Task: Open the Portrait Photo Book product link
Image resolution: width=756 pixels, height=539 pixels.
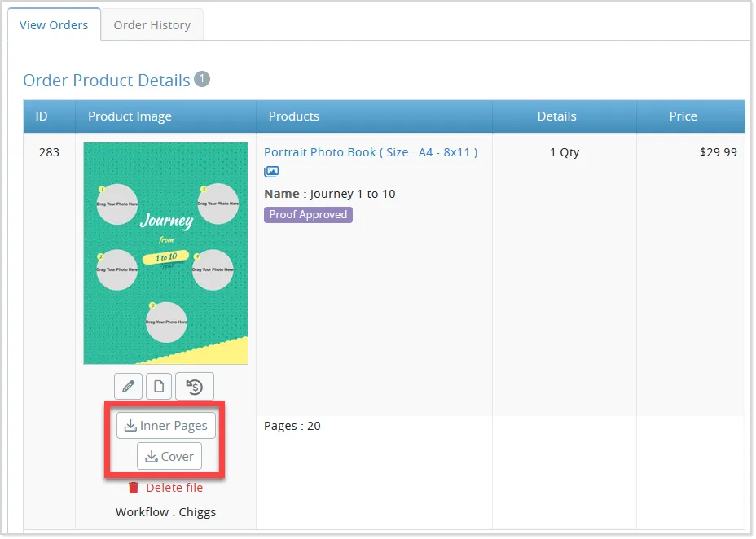Action: click(371, 153)
